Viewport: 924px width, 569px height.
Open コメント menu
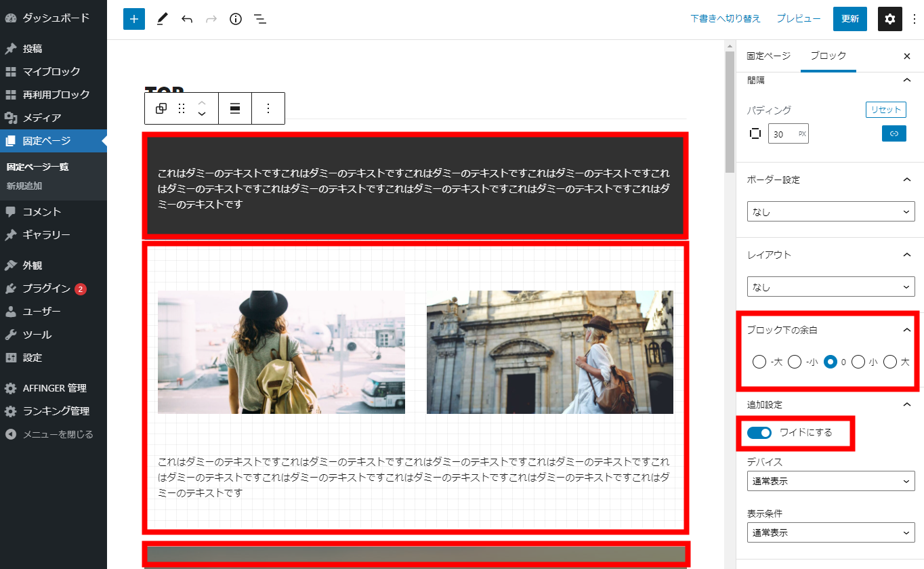(x=54, y=212)
